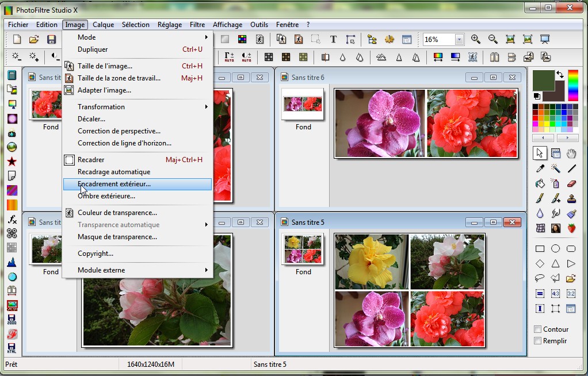Select the pipette color picker tool

coord(540,168)
